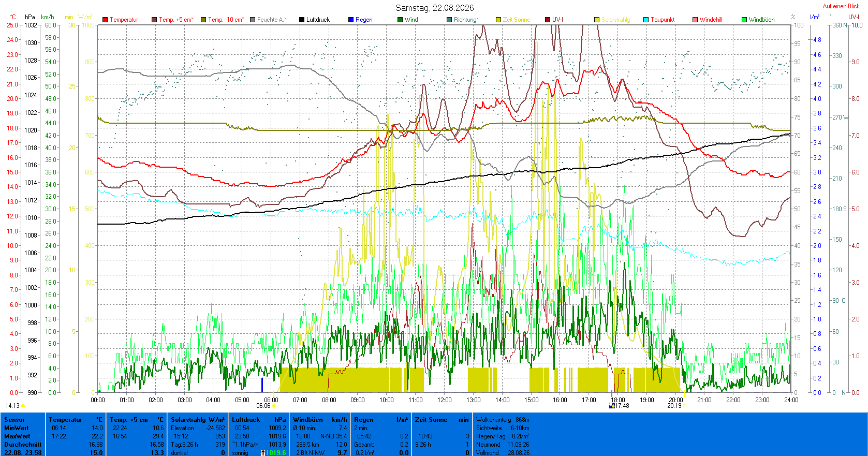
Task: Select the UV-I legend label
Action: (558, 20)
